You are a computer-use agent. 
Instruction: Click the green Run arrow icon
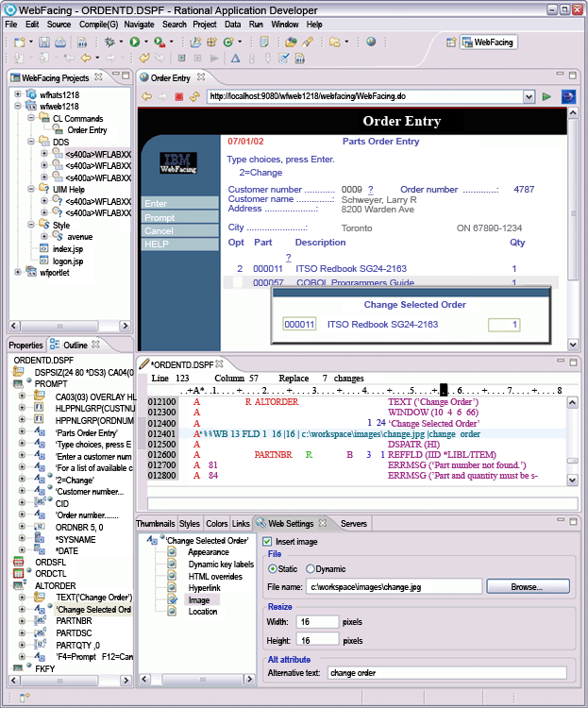(135, 42)
